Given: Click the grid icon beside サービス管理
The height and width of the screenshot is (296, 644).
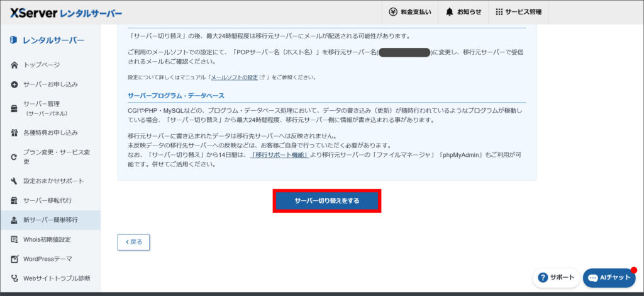Looking at the screenshot, I should 499,12.
